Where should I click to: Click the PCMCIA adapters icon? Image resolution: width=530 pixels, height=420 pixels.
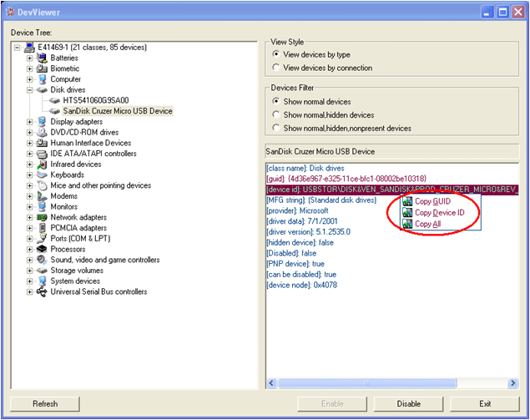point(42,228)
